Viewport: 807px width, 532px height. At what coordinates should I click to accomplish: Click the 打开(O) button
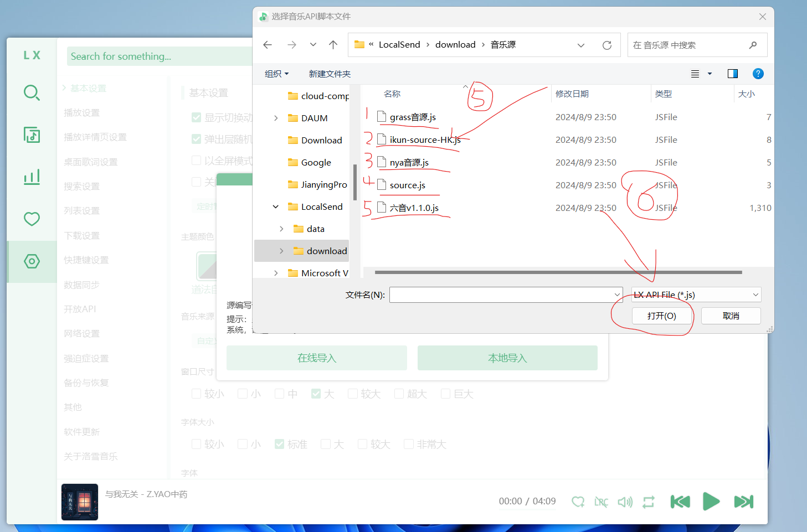(662, 316)
